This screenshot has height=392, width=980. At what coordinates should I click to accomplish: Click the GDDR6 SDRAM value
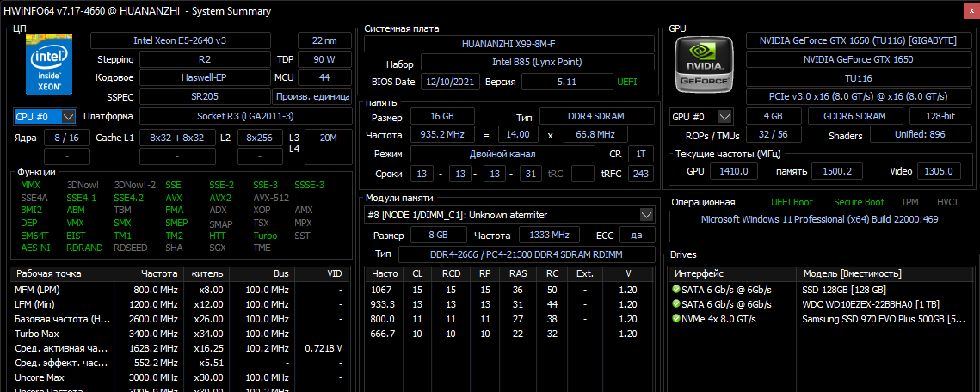point(855,116)
